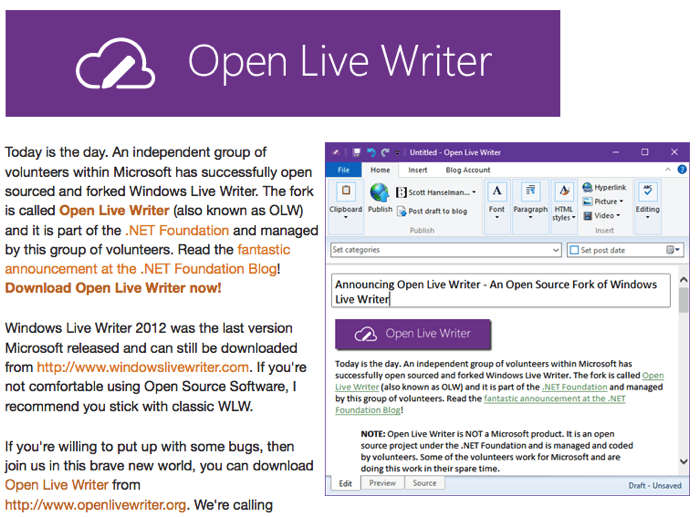
Task: Click the fantastic announcement link in article
Action: tap(147, 259)
